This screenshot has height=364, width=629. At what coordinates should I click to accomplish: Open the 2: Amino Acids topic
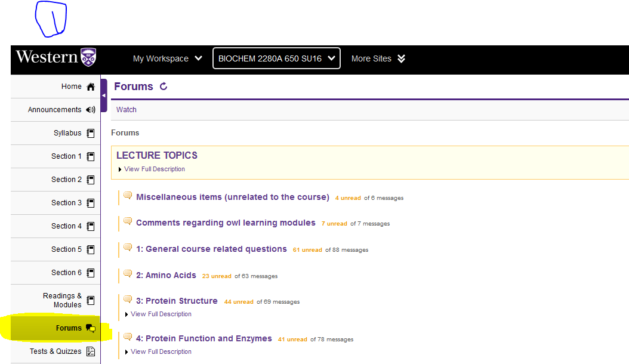pyautogui.click(x=166, y=275)
